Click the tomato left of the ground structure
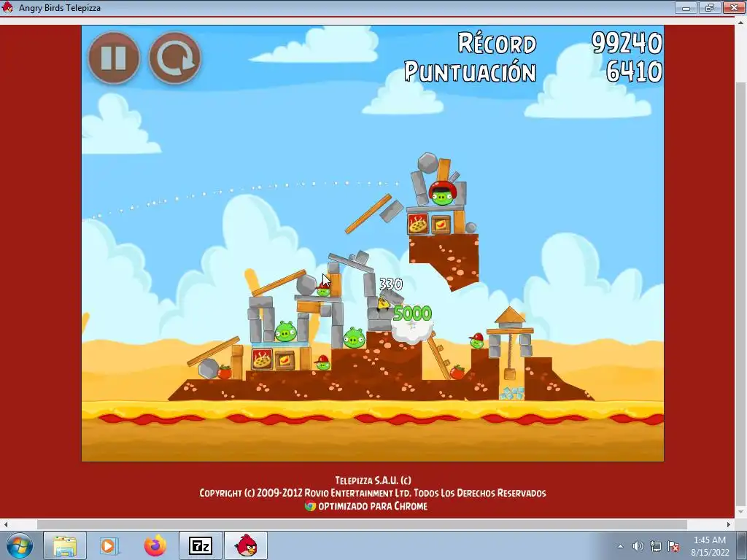The width and height of the screenshot is (747, 560). click(x=225, y=371)
